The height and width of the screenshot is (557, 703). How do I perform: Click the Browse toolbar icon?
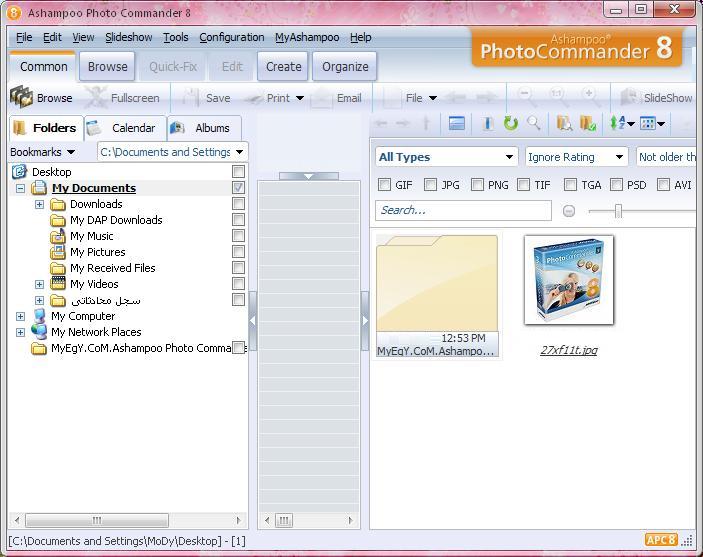click(22, 97)
